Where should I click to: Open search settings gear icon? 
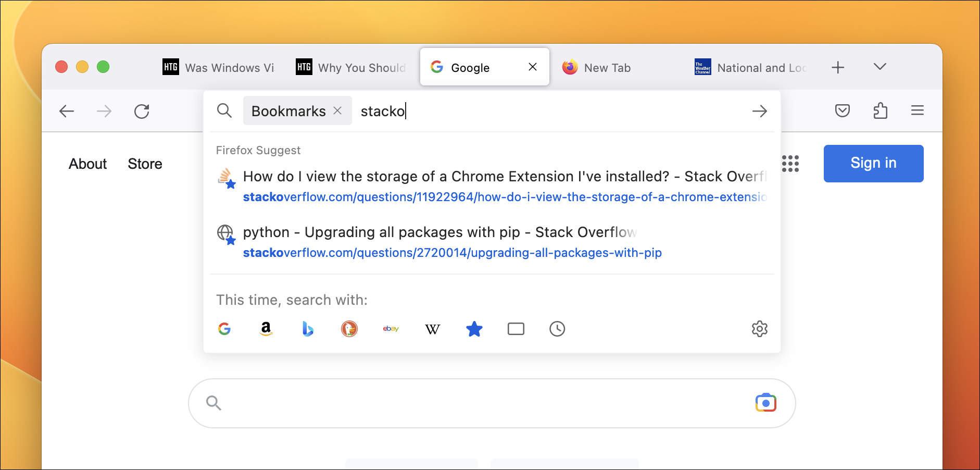(x=760, y=329)
